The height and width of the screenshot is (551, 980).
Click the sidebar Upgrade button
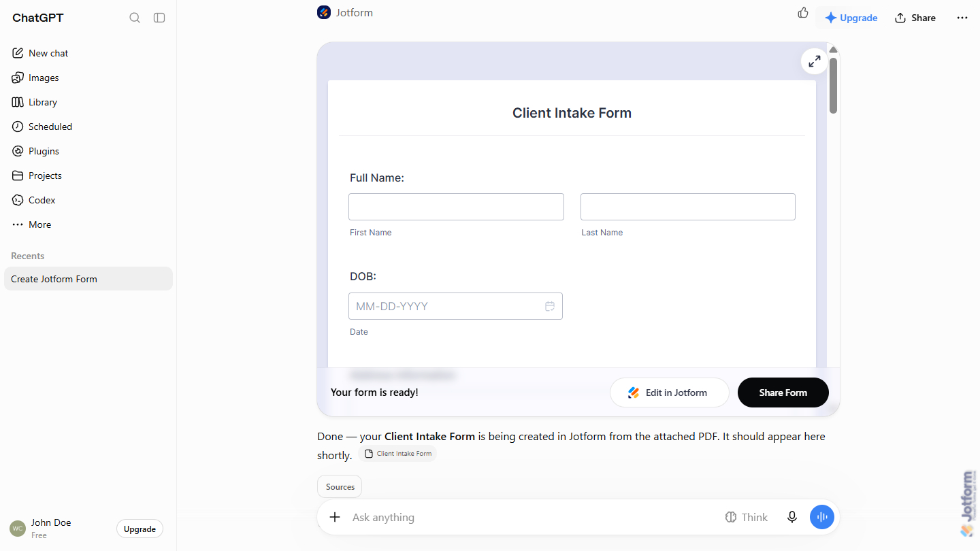click(140, 529)
